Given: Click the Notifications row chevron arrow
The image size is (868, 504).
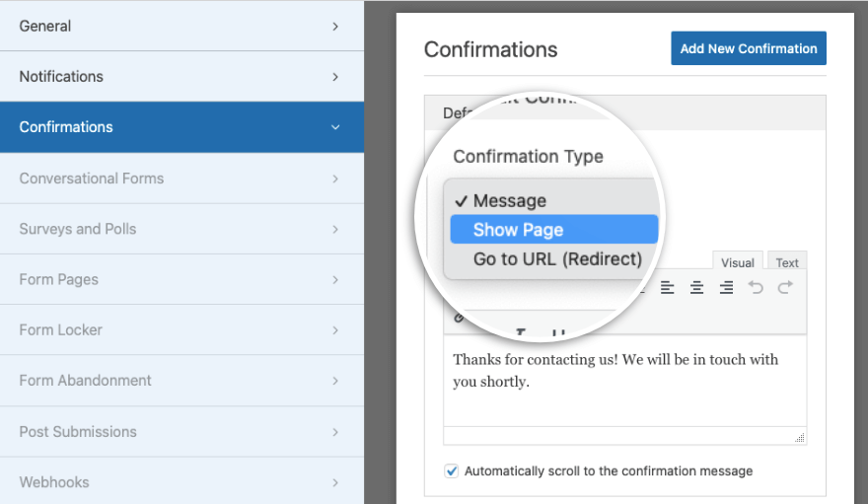Looking at the screenshot, I should 335,77.
